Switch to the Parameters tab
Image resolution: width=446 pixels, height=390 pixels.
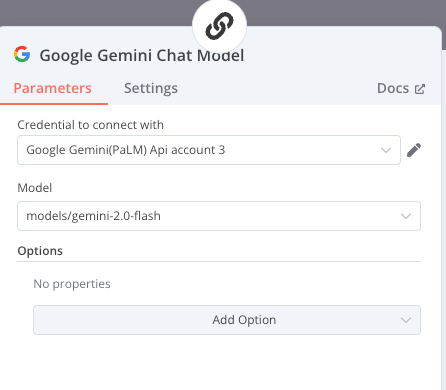[52, 88]
